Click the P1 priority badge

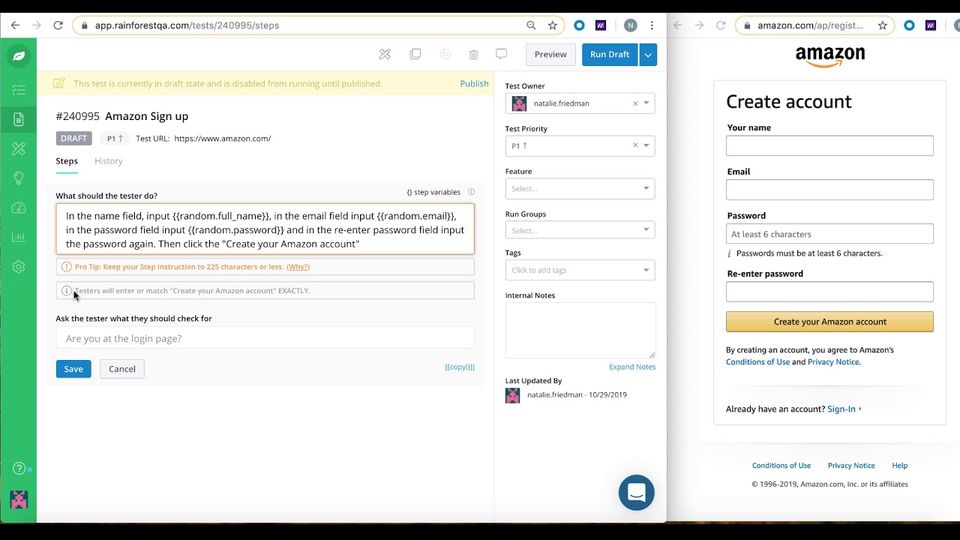coord(114,138)
